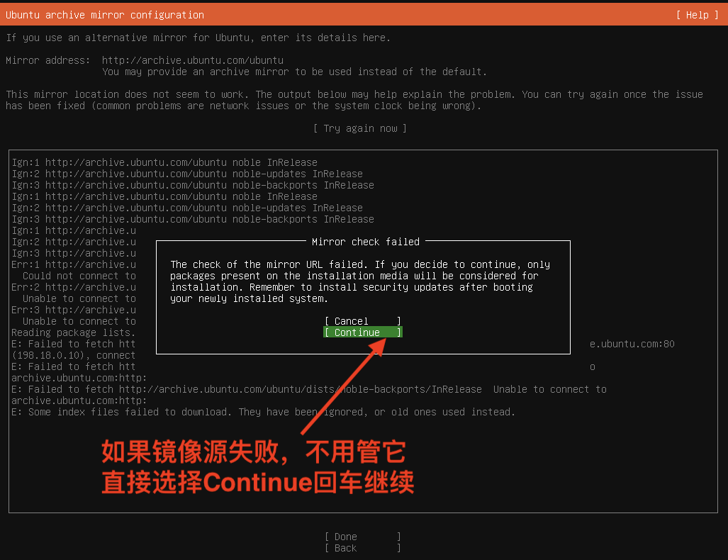Click 'E: Some index files failed to download' line

tap(263, 412)
